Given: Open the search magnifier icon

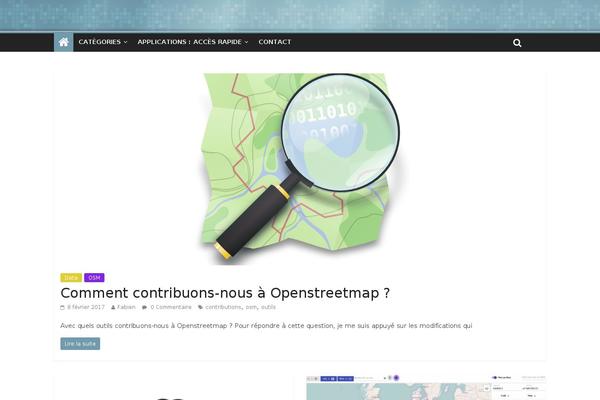Looking at the screenshot, I should [x=517, y=43].
